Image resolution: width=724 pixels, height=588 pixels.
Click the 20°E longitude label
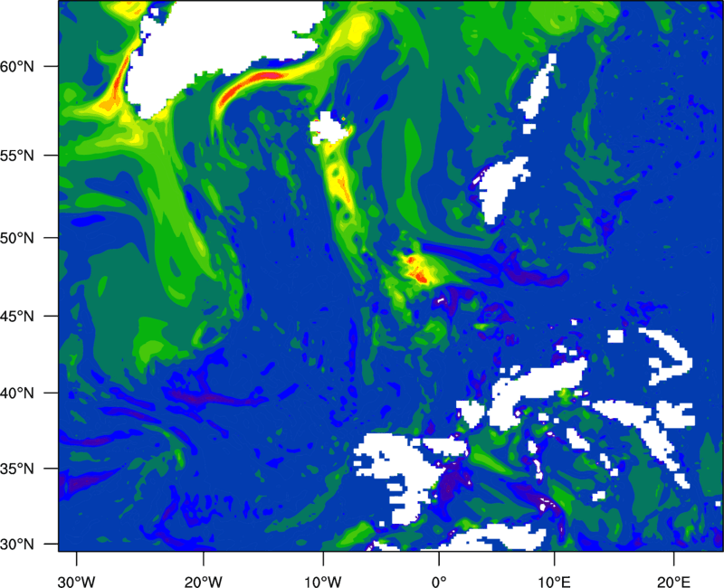point(673,581)
